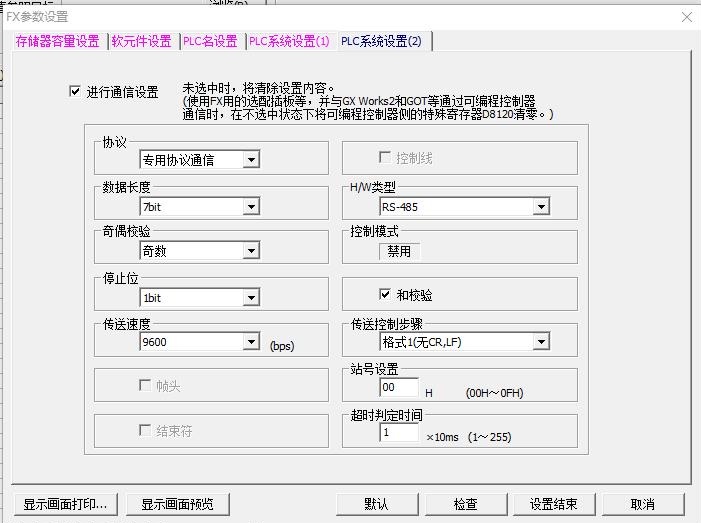The image size is (701, 523).
Task: Click the 超时判定时间 input field
Action: tap(399, 433)
